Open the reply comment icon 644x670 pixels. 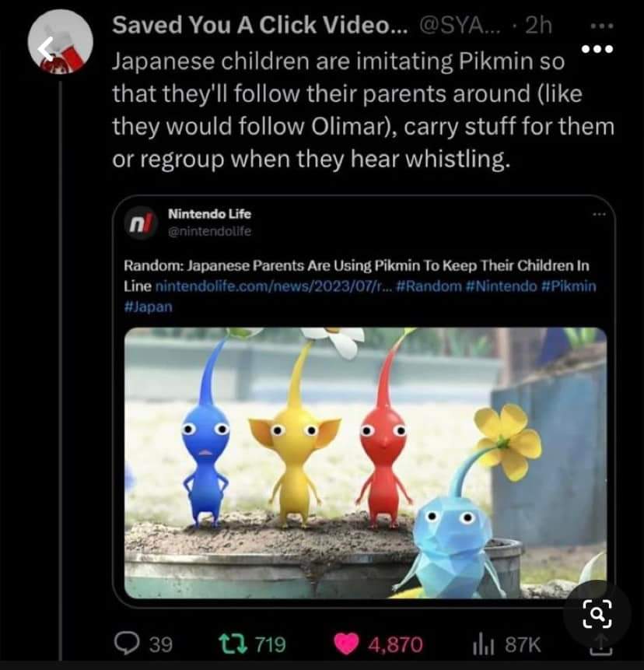(x=127, y=644)
